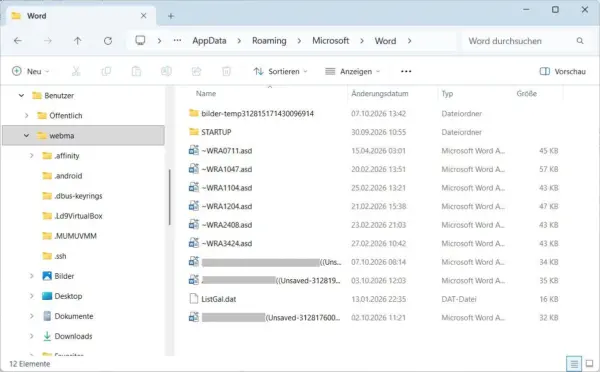Navigate up one folder level
Viewport: 600px width, 372px height.
[78, 41]
